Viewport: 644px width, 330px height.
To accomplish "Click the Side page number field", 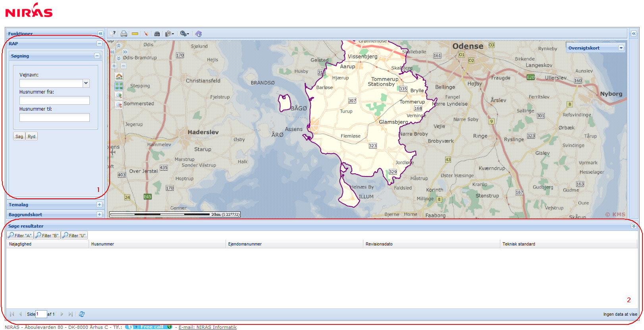I will click(x=41, y=314).
